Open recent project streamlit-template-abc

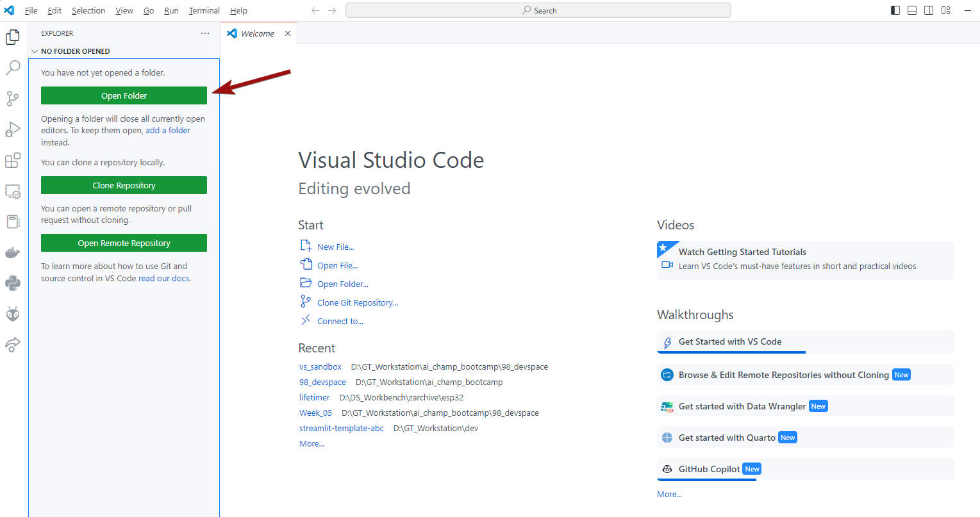pos(342,429)
